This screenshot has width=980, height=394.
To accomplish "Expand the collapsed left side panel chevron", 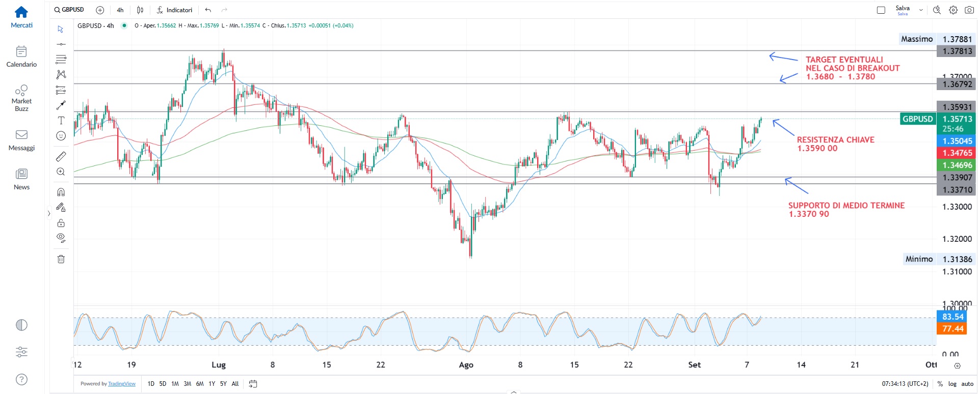I will (49, 214).
